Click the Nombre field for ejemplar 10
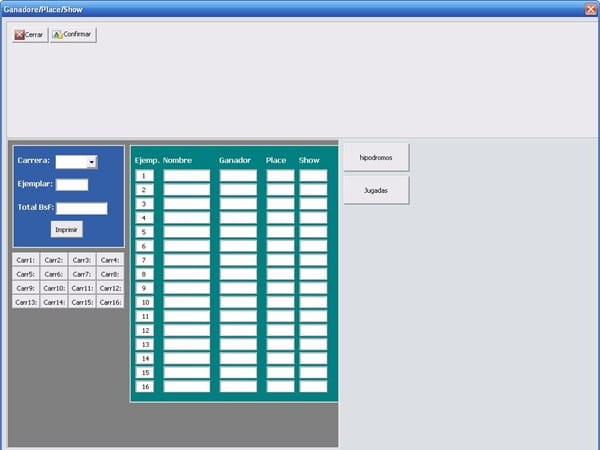 point(187,302)
